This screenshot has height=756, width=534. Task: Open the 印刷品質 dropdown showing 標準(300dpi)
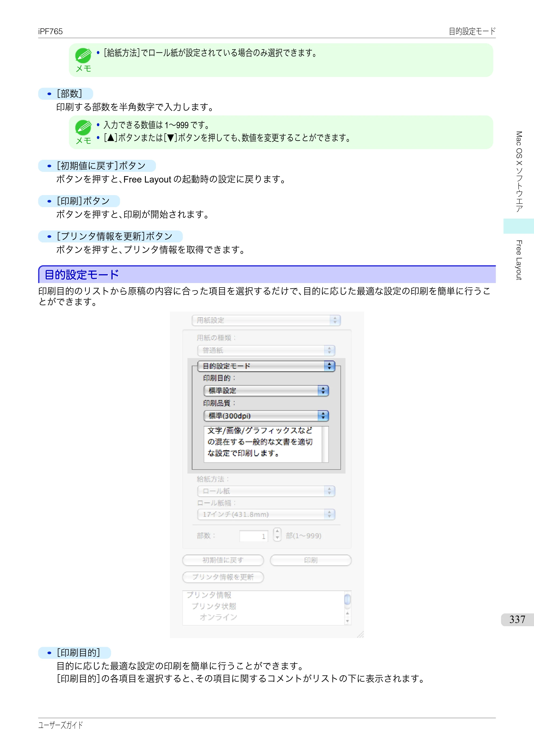[266, 416]
